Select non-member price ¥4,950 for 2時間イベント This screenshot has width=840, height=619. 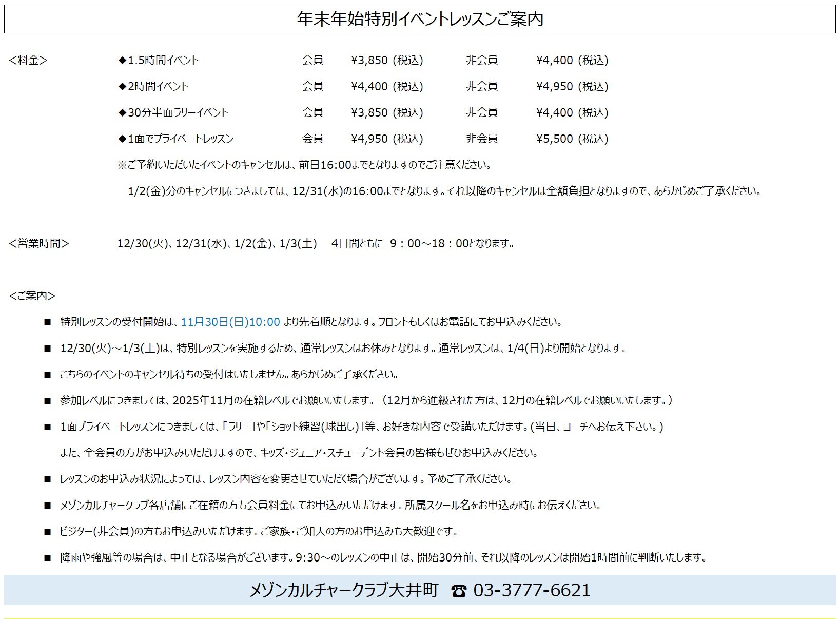click(555, 86)
